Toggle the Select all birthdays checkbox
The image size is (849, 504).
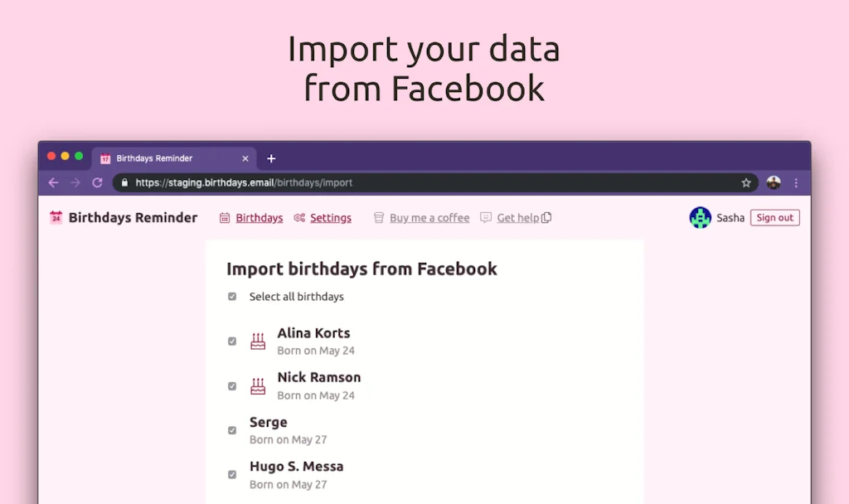(232, 296)
